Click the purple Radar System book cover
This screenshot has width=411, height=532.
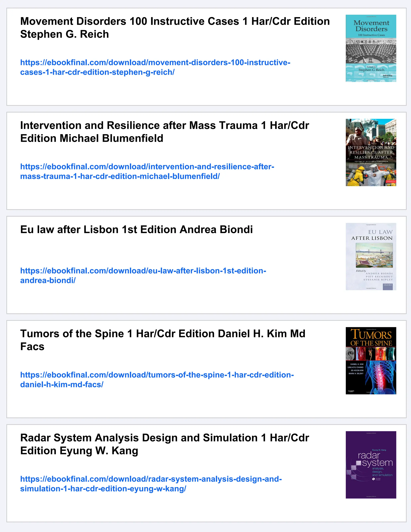[x=371, y=465]
